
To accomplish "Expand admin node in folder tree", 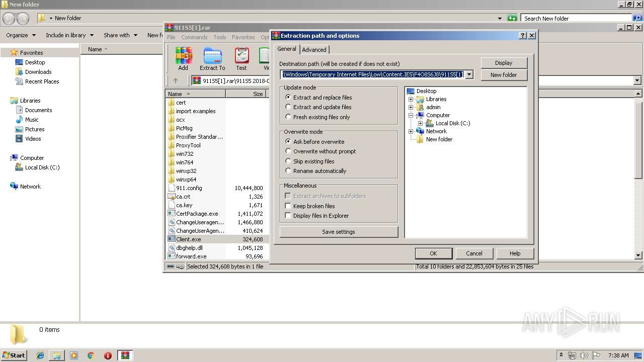I will click(x=411, y=107).
